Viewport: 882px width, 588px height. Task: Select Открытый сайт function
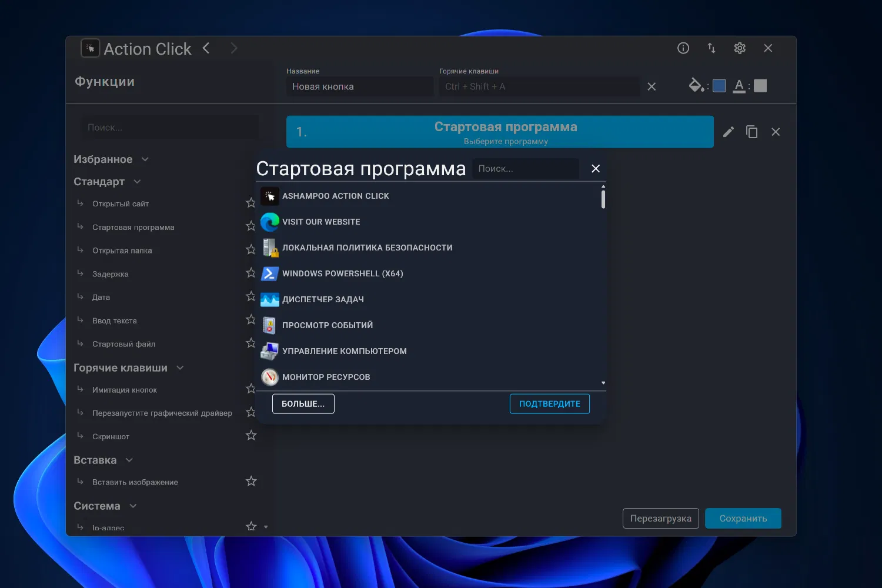pos(121,204)
